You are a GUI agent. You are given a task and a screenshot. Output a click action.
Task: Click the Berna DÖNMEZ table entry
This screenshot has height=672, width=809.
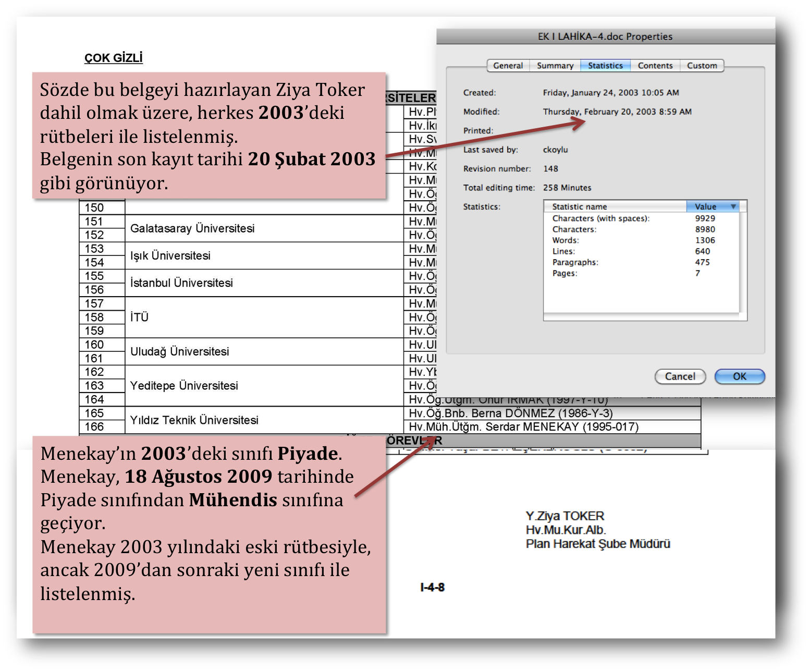tap(510, 413)
